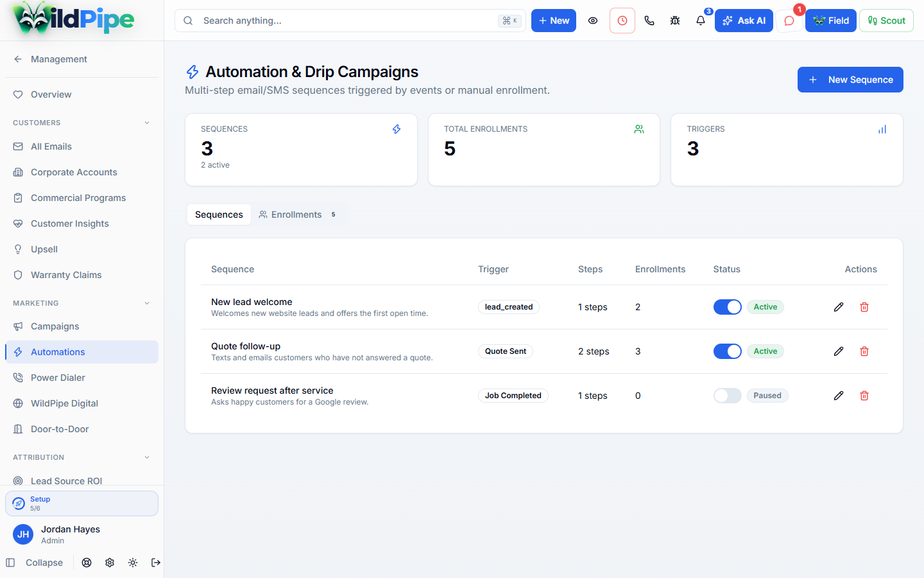
Task: Collapse the sidebar
Action: 35,563
